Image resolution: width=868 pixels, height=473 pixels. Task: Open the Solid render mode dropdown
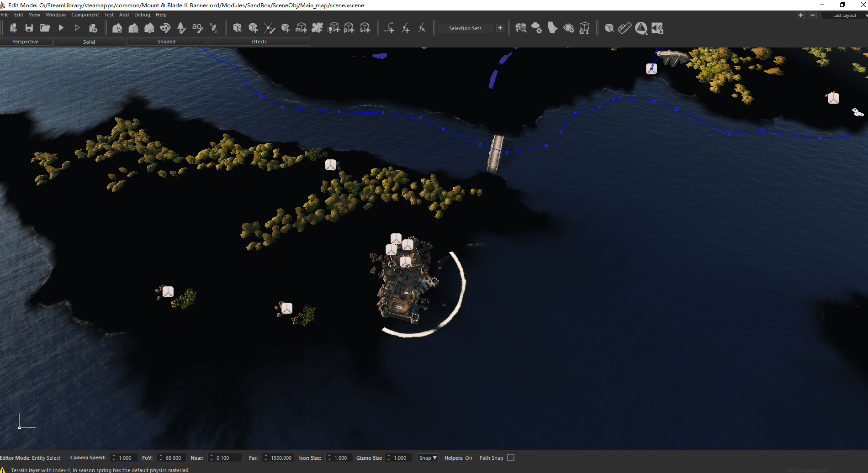tap(89, 42)
